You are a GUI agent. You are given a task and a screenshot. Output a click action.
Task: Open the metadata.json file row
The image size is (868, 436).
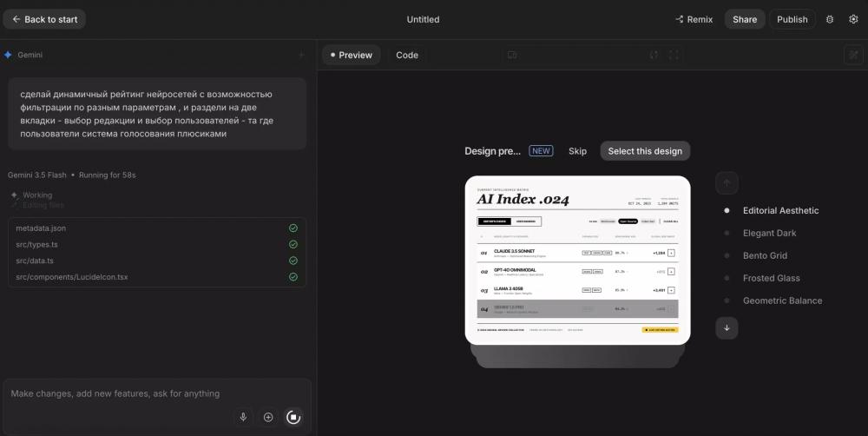157,228
